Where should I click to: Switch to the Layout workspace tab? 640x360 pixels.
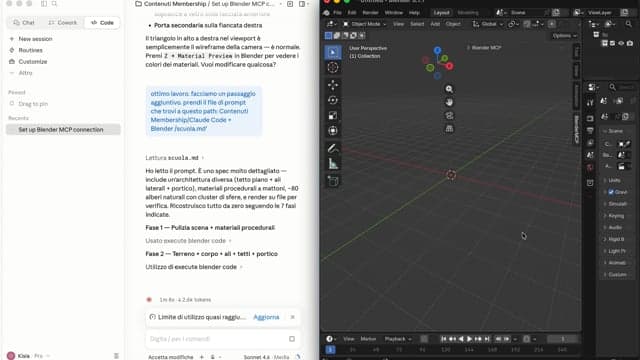coord(441,13)
